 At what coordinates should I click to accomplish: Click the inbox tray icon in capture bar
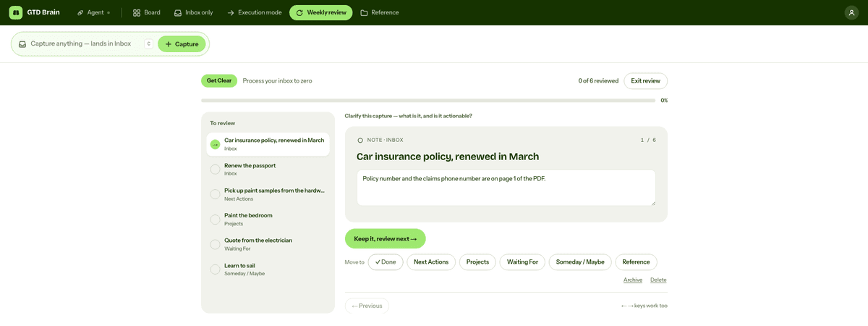point(22,44)
